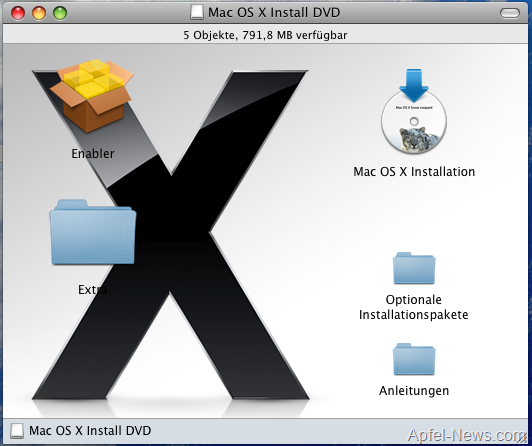The width and height of the screenshot is (532, 446).
Task: Toggle the toolbar with the pill button
Action: point(510,13)
